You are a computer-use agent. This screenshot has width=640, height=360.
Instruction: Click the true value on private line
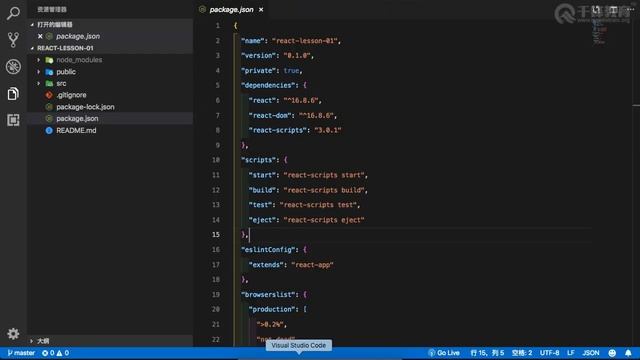tap(291, 71)
